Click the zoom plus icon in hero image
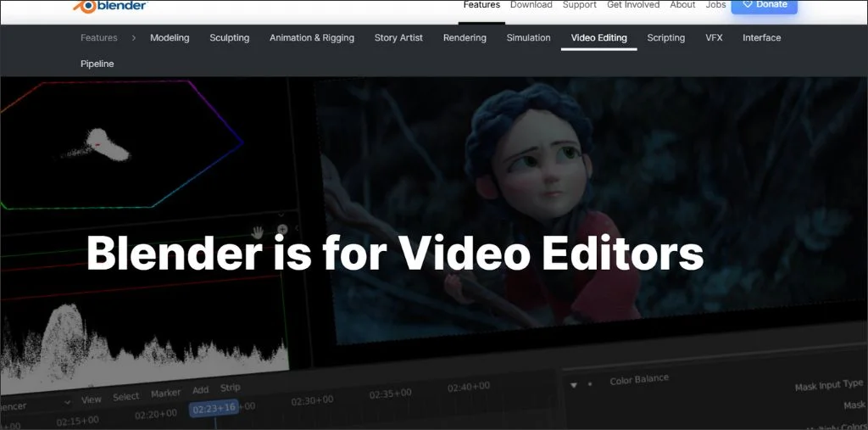 [281, 229]
